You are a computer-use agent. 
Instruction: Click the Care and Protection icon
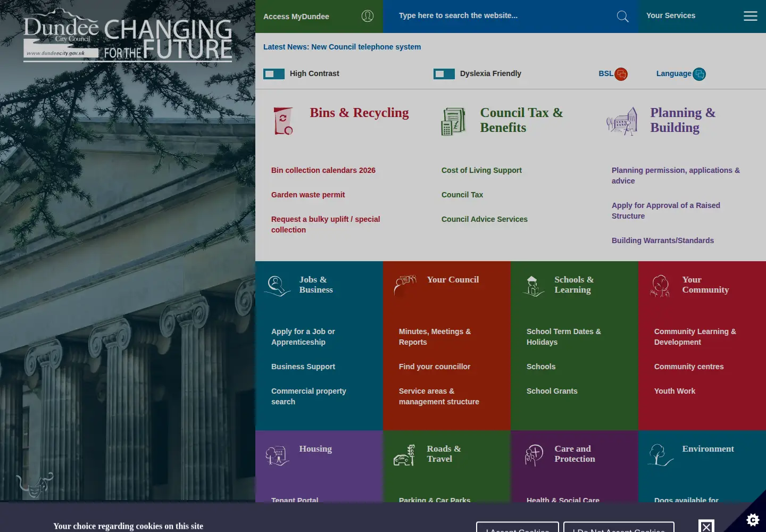(534, 455)
